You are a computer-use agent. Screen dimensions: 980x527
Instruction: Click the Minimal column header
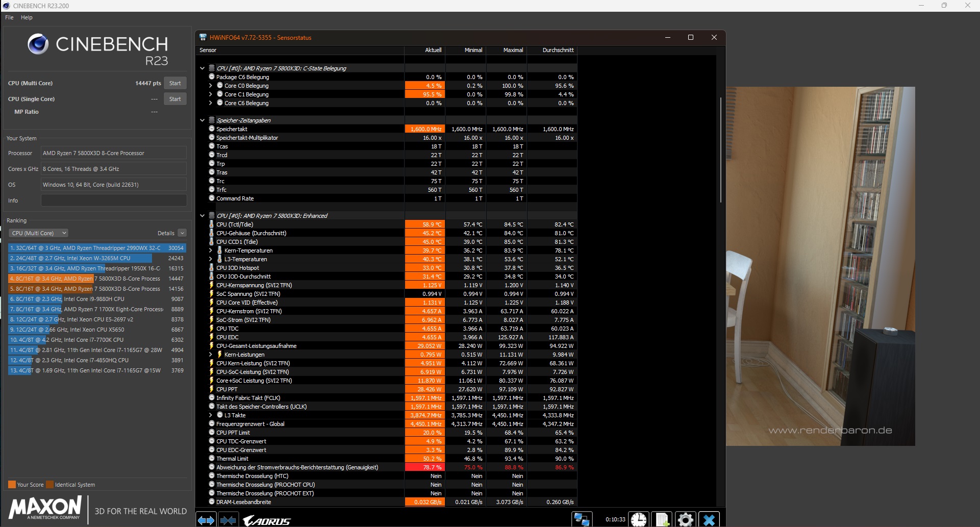466,50
